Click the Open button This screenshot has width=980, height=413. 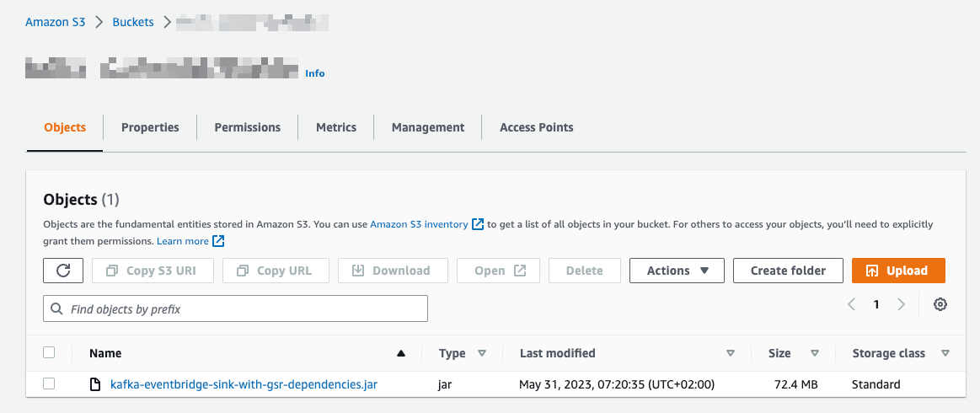tap(498, 271)
